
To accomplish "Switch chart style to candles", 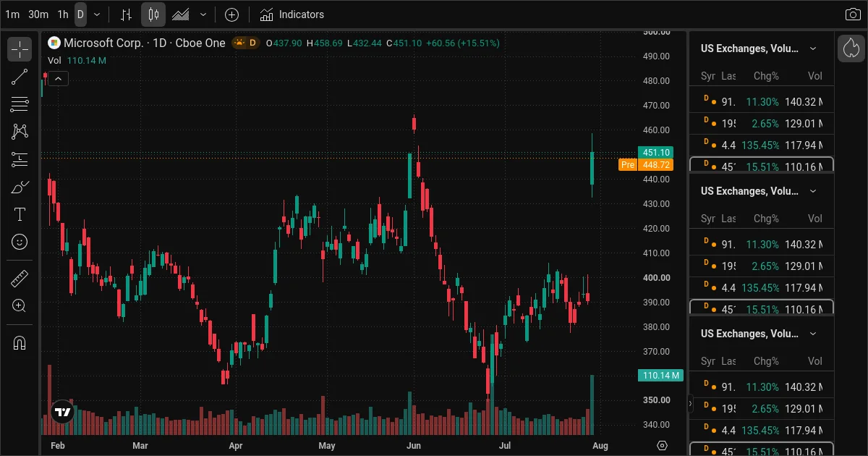I will [x=153, y=14].
